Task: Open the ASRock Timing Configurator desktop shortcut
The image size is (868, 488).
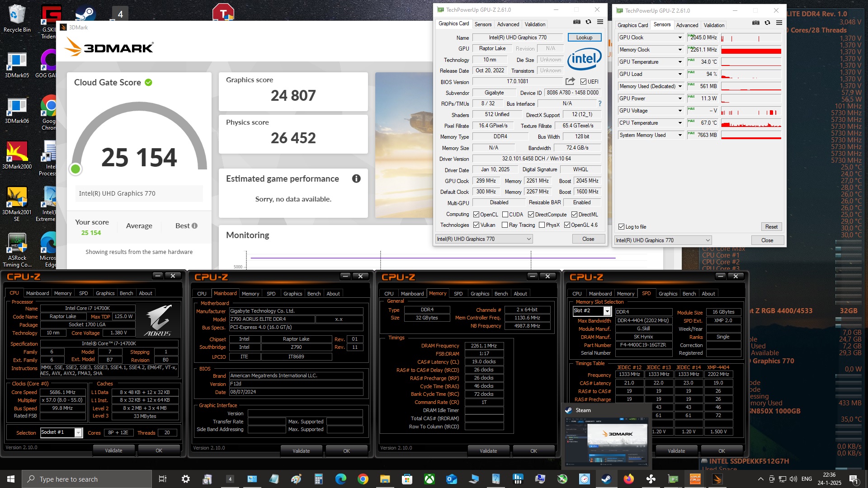Action: pyautogui.click(x=17, y=250)
